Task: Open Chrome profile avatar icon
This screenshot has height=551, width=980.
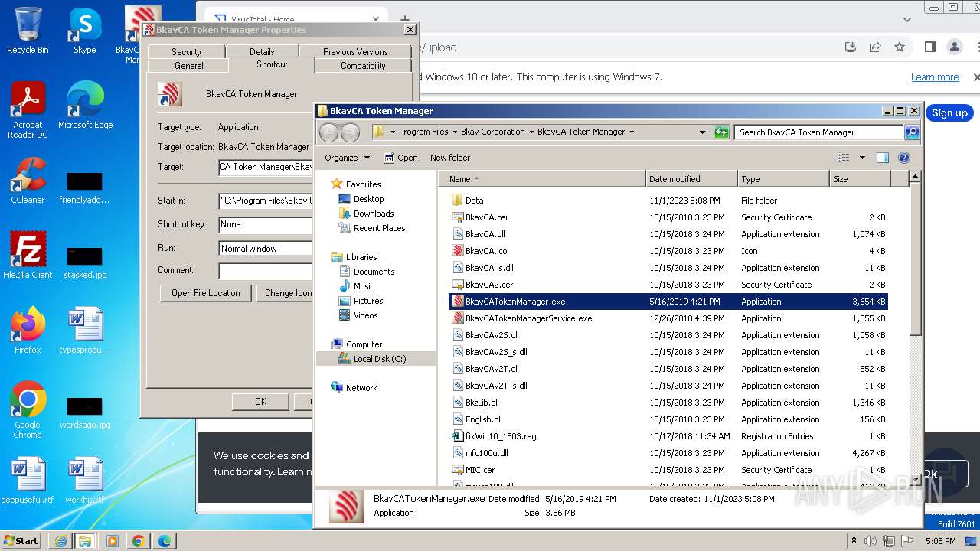Action: coord(954,47)
